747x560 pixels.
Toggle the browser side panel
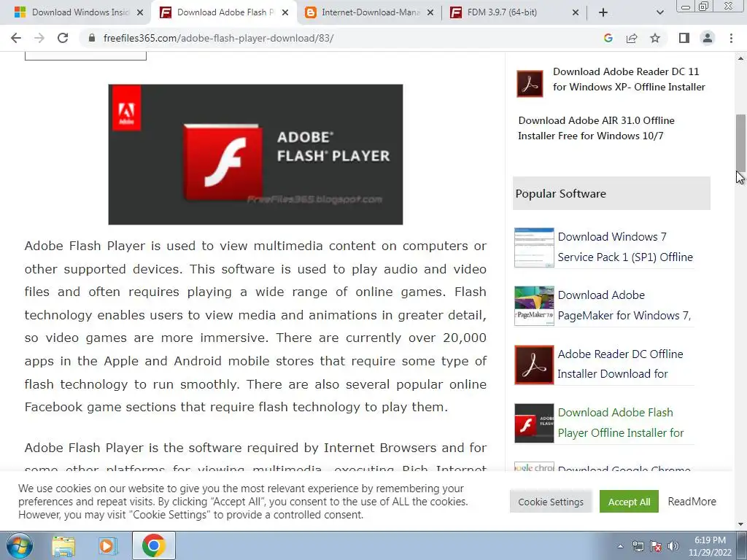[684, 38]
